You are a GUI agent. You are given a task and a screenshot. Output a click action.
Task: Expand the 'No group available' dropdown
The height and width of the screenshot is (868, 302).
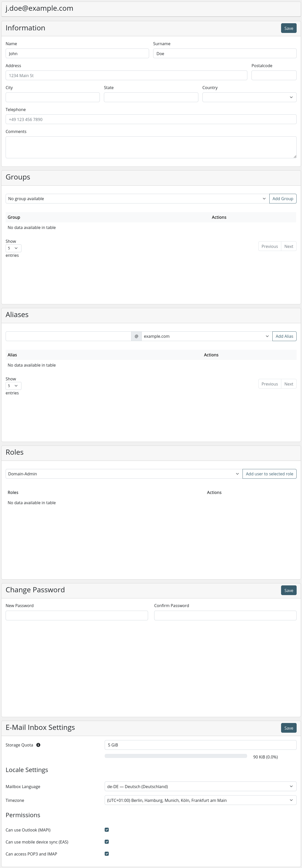137,199
